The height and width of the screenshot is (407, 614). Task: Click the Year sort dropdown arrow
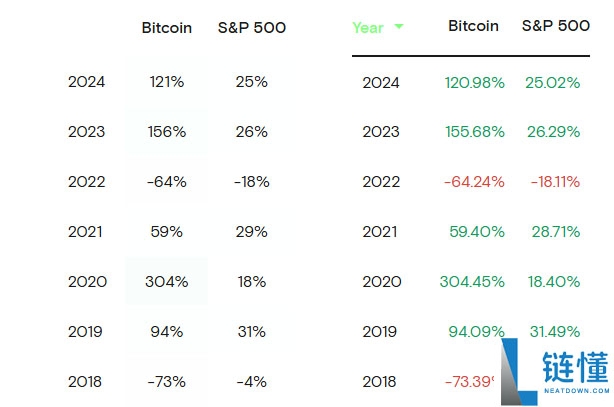pos(399,27)
